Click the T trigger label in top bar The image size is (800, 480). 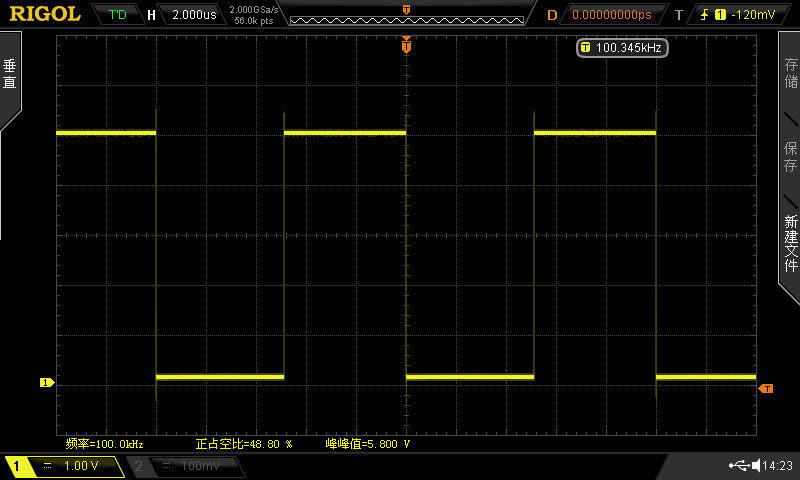[x=679, y=15]
